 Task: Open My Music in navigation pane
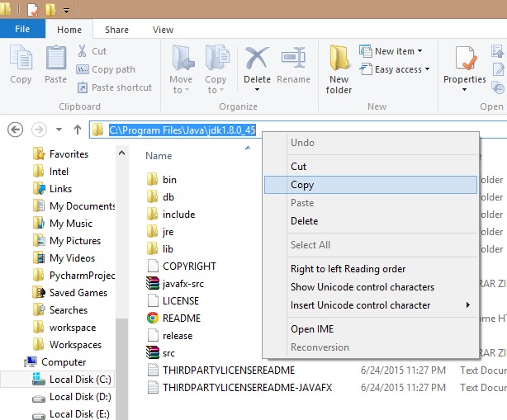[x=63, y=224]
